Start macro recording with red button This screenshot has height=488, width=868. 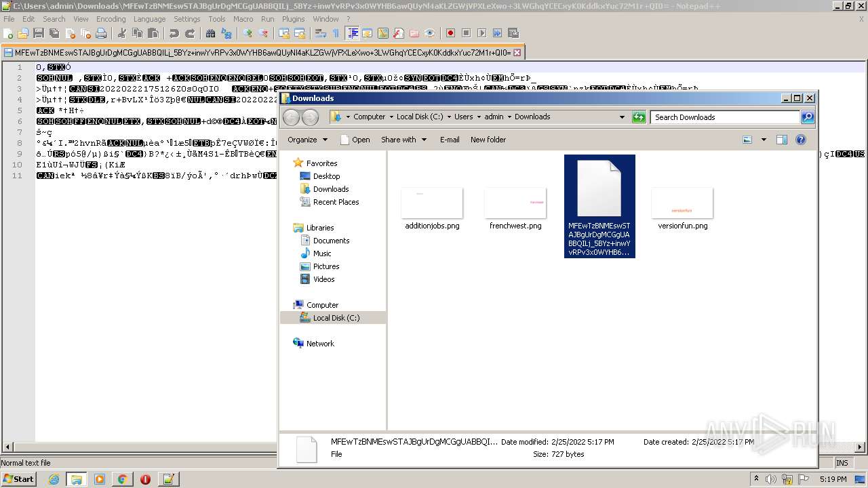[x=450, y=33]
